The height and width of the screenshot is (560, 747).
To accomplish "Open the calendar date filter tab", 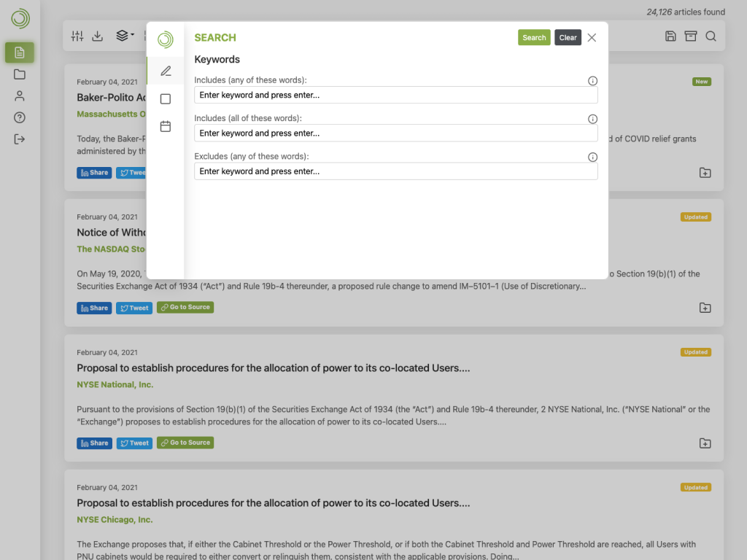I will click(x=166, y=126).
